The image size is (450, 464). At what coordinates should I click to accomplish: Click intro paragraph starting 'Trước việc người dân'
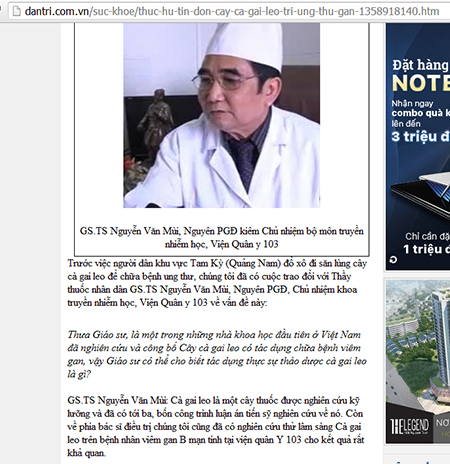point(217,283)
